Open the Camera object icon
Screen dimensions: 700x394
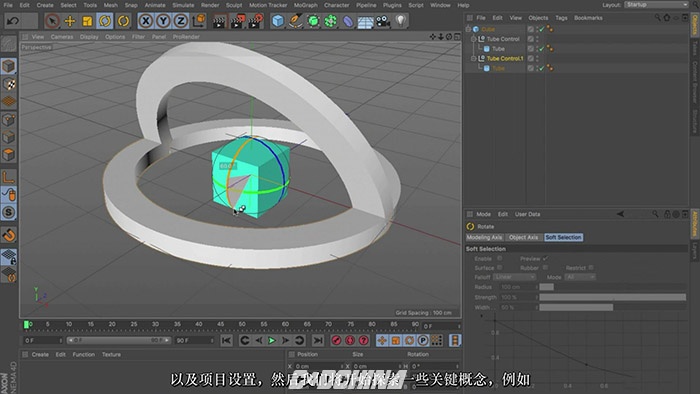point(383,21)
